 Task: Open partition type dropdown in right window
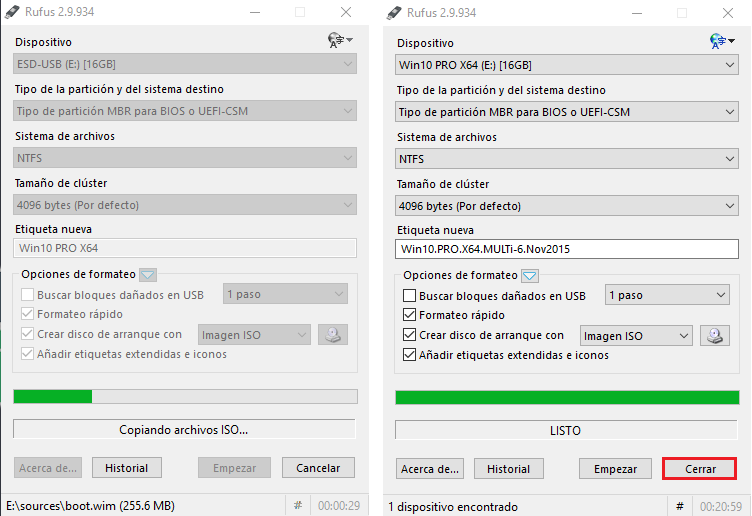[567, 112]
